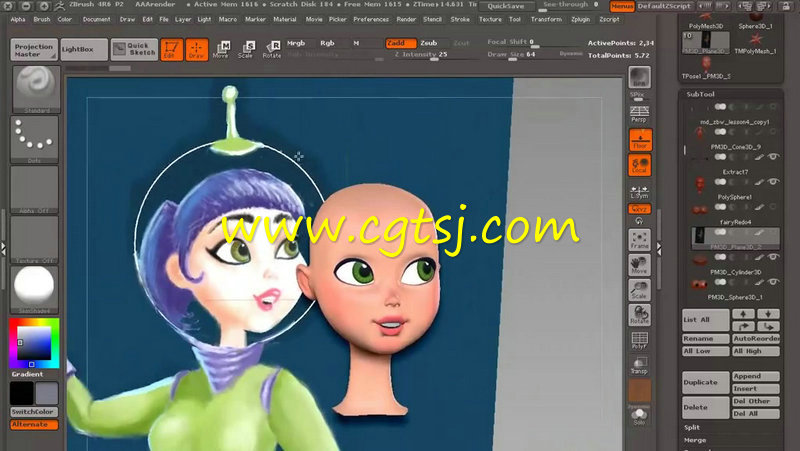
Task: Toggle Solo mode icon
Action: tap(639, 416)
